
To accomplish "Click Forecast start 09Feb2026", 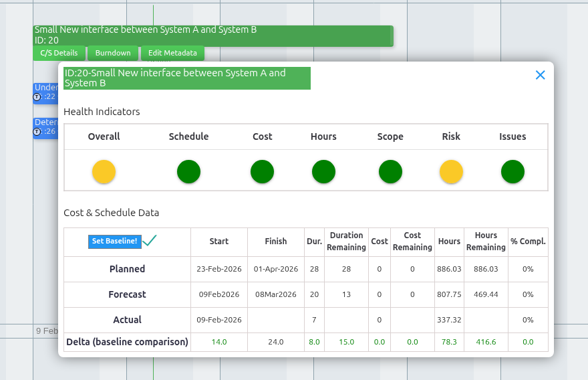I will point(219,295).
